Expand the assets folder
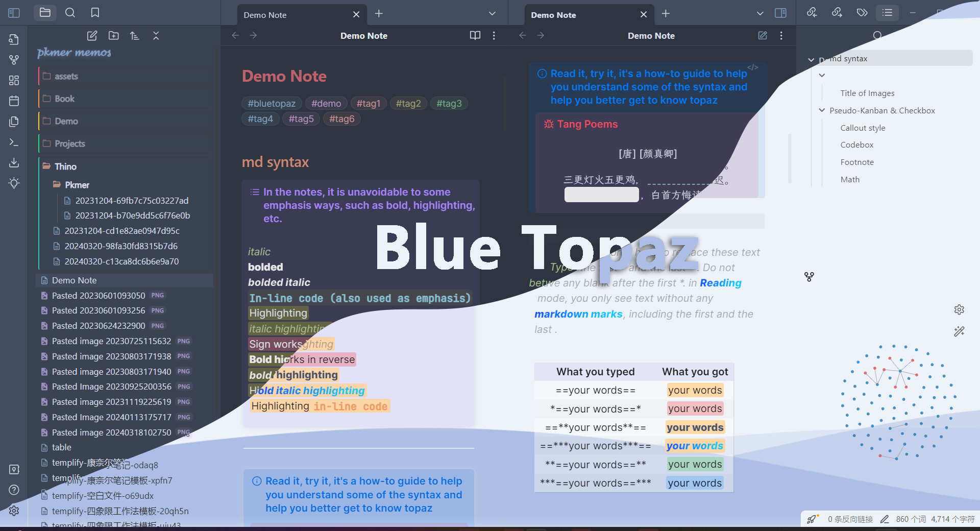 126,76
